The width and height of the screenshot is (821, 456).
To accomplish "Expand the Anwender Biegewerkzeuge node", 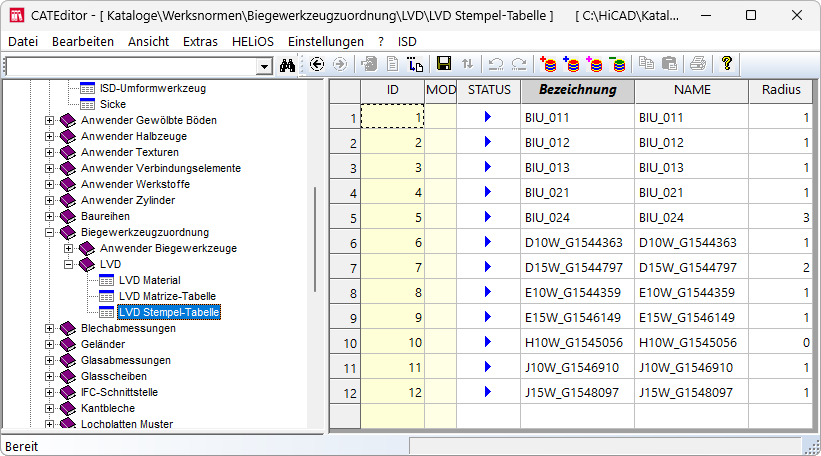I will pos(68,248).
